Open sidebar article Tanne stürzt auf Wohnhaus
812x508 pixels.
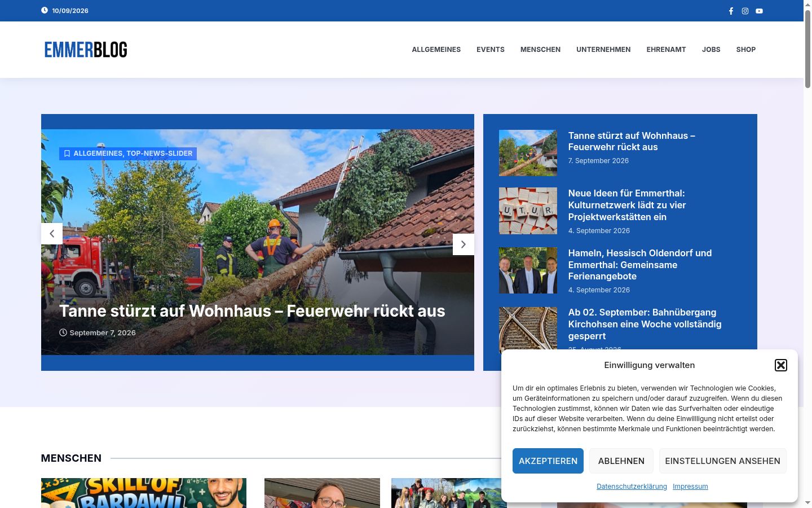click(x=632, y=141)
